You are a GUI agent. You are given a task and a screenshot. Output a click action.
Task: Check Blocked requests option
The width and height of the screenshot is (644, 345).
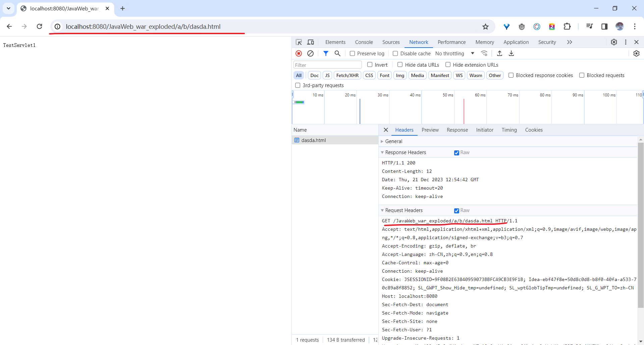tap(582, 75)
